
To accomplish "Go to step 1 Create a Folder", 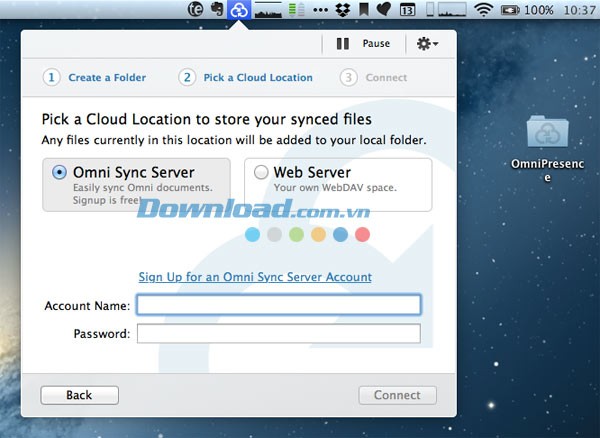I will 94,77.
